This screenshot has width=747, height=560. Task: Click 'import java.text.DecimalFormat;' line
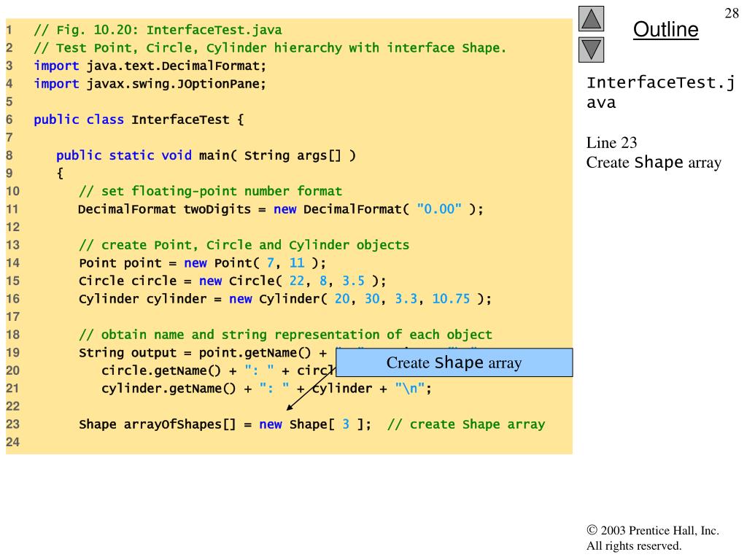click(150, 66)
